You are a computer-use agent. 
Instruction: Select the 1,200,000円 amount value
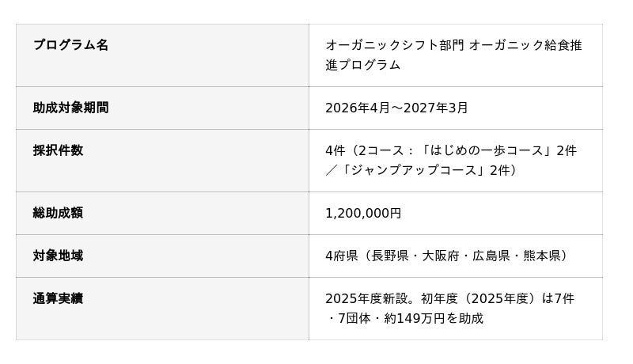[363, 213]
